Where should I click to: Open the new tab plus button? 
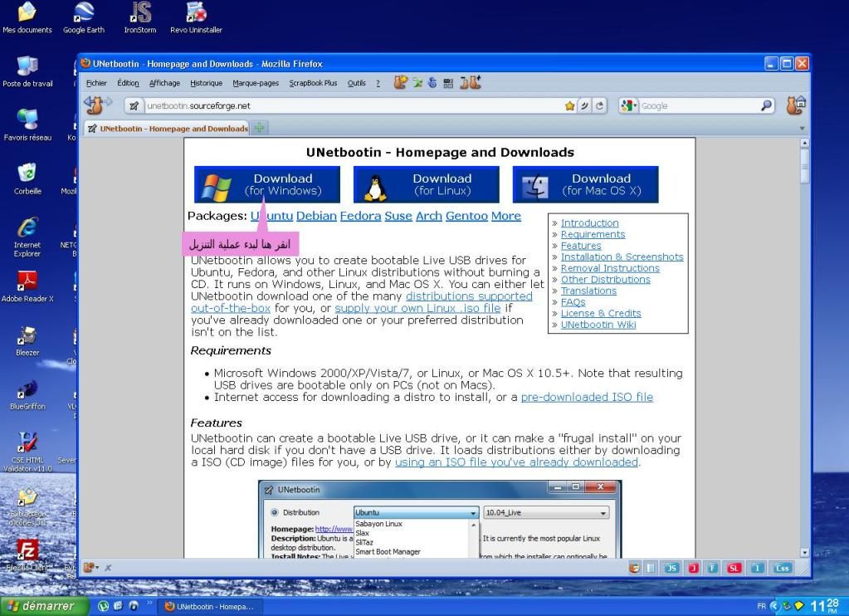pyautogui.click(x=260, y=129)
